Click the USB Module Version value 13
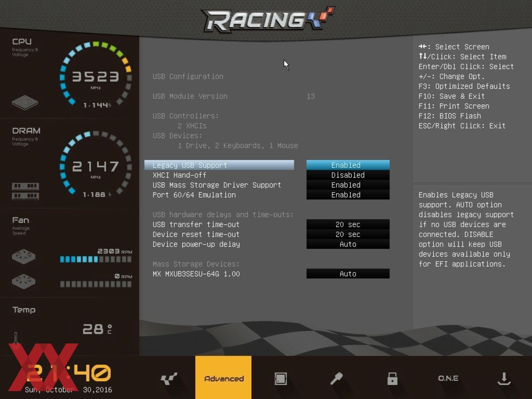This screenshot has height=399, width=532. coord(311,96)
